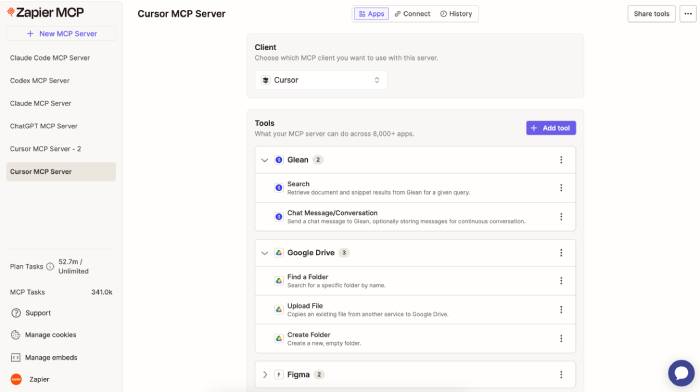Screen dimensions: 700x392
Task: Switch to the History tab
Action: (x=456, y=14)
